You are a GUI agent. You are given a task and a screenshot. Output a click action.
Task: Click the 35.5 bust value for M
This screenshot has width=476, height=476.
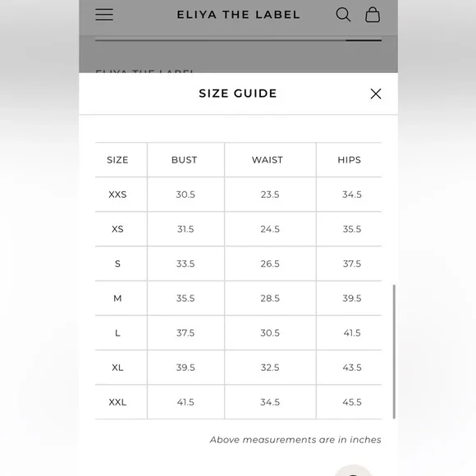pos(185,299)
